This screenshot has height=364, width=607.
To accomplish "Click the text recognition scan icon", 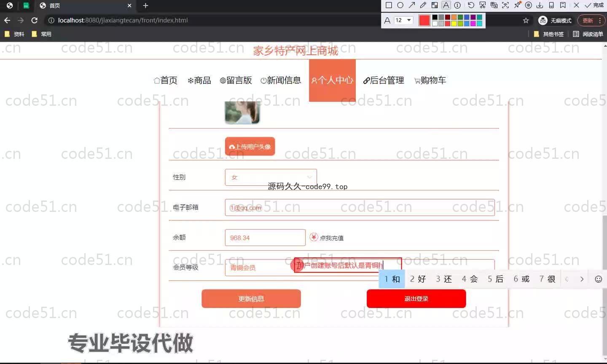I will 505,5.
